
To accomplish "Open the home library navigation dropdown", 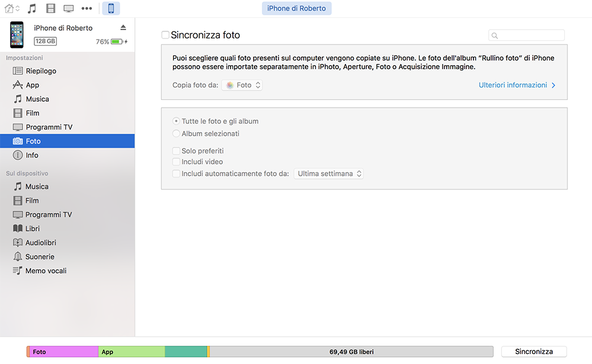I will point(12,8).
